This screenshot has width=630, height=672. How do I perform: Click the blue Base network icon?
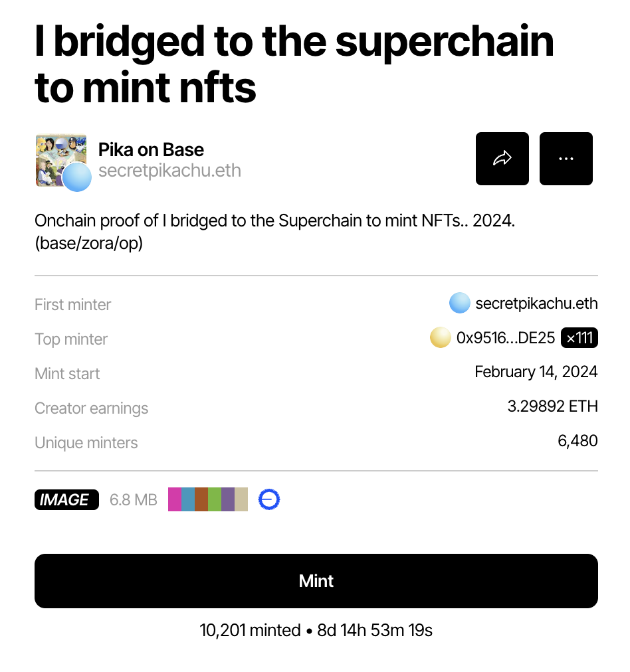point(269,499)
